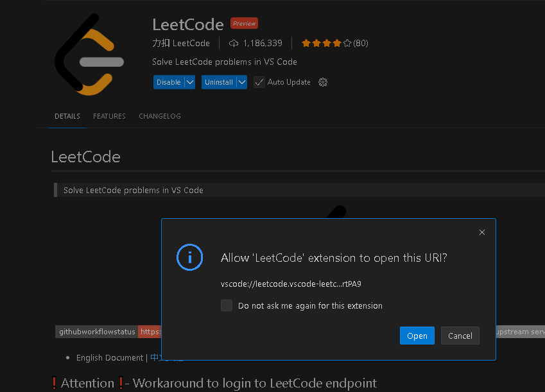The height and width of the screenshot is (392, 545).
Task: Disable the LeetCode extension
Action: 168,82
